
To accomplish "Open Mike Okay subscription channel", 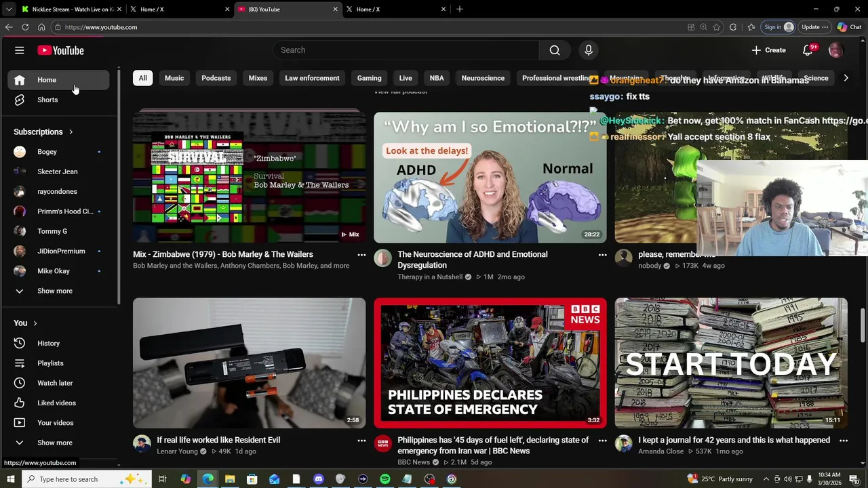I will pyautogui.click(x=58, y=271).
